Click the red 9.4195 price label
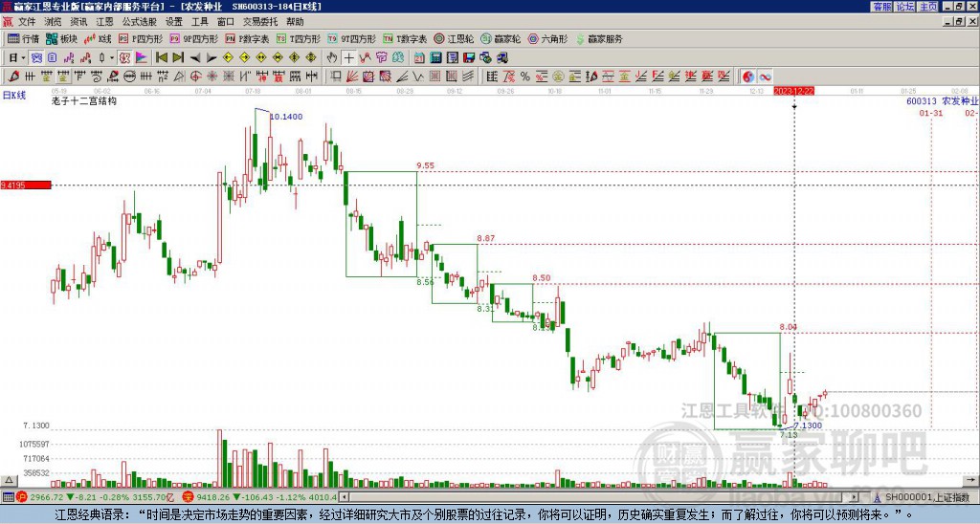Image resolution: width=980 pixels, height=524 pixels. tap(26, 185)
